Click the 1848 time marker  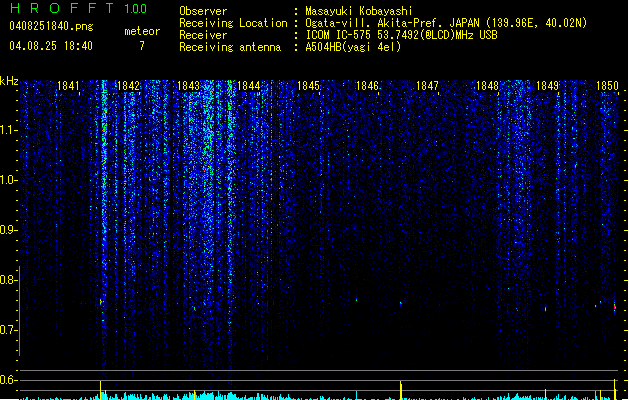487,86
